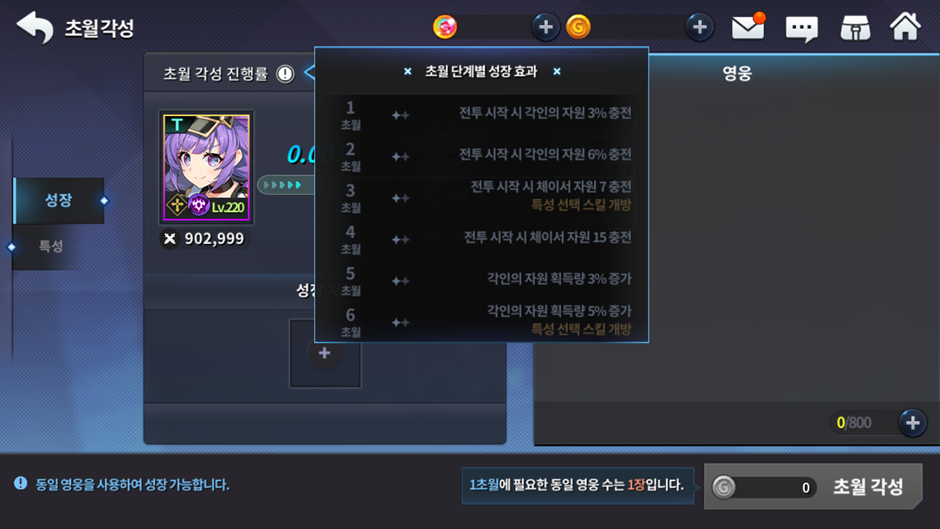Click the Lv.220 hero portrait
The height and width of the screenshot is (529, 940).
click(206, 168)
